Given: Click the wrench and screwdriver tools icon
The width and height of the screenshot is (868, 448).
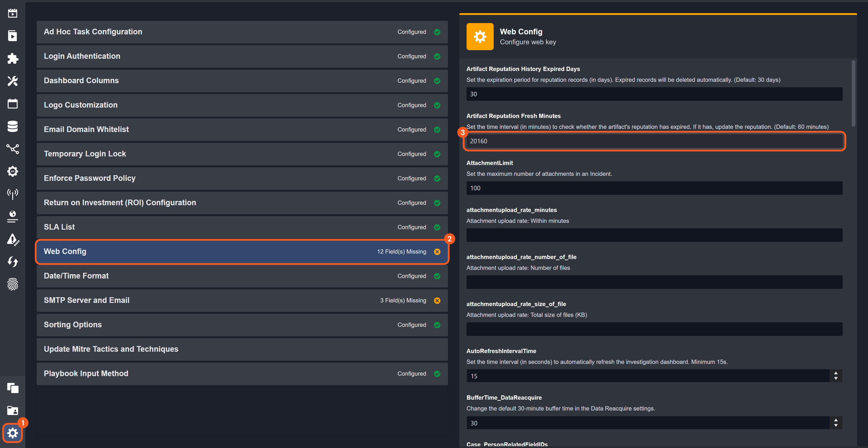Looking at the screenshot, I should [x=12, y=81].
